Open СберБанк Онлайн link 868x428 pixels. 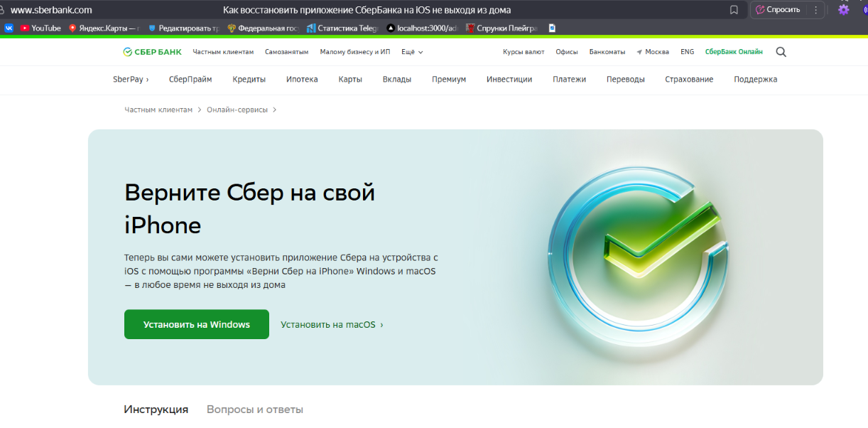coord(734,52)
